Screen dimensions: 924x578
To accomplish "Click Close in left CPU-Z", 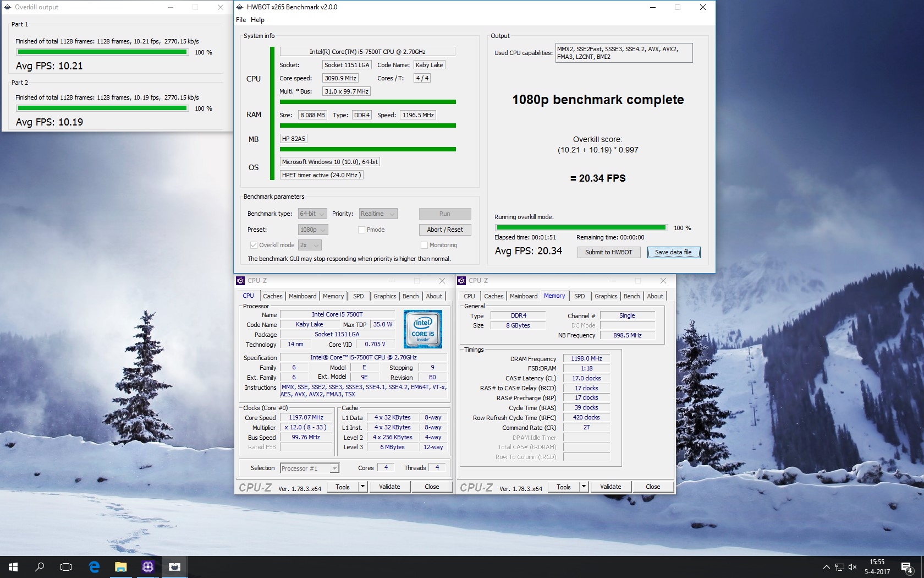I will [432, 487].
